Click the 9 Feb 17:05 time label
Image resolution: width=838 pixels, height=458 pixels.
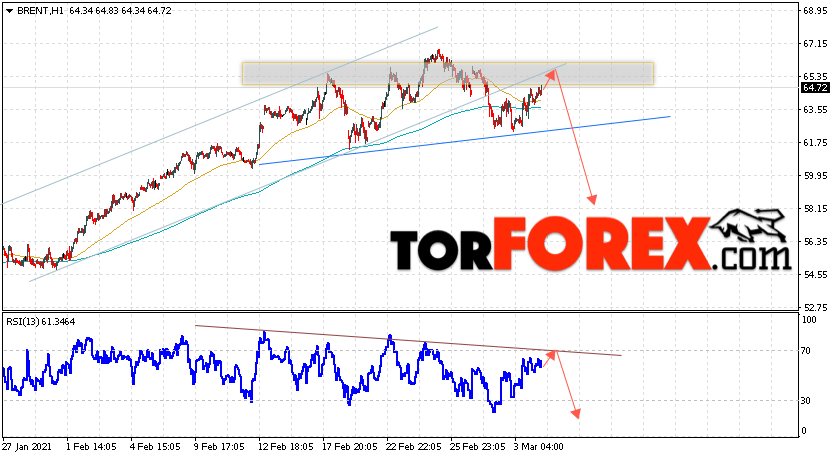coord(220,446)
